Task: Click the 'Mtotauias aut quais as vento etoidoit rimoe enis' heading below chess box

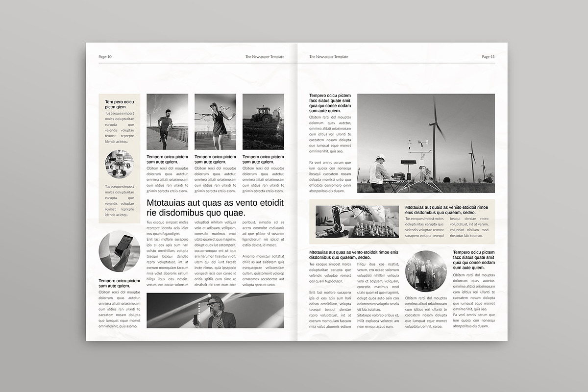Action: pyautogui.click(x=354, y=255)
